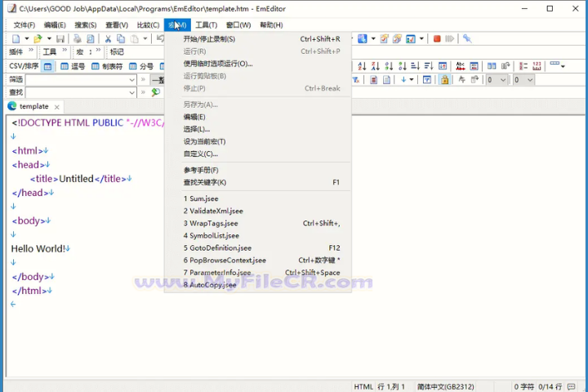Image resolution: width=588 pixels, height=392 pixels.
Task: Choose 编辑(E) in the macro dropdown
Action: coord(258,117)
